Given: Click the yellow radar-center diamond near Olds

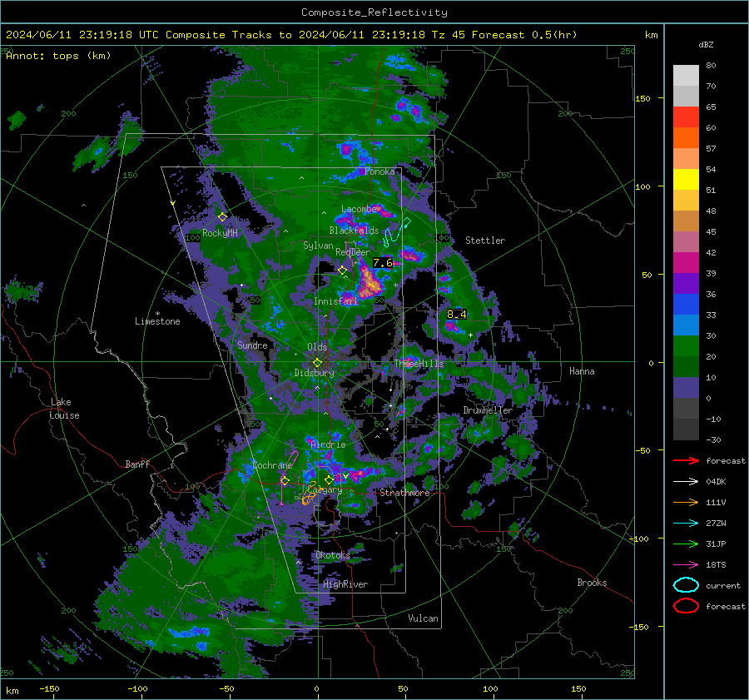Looking at the screenshot, I should [x=317, y=363].
